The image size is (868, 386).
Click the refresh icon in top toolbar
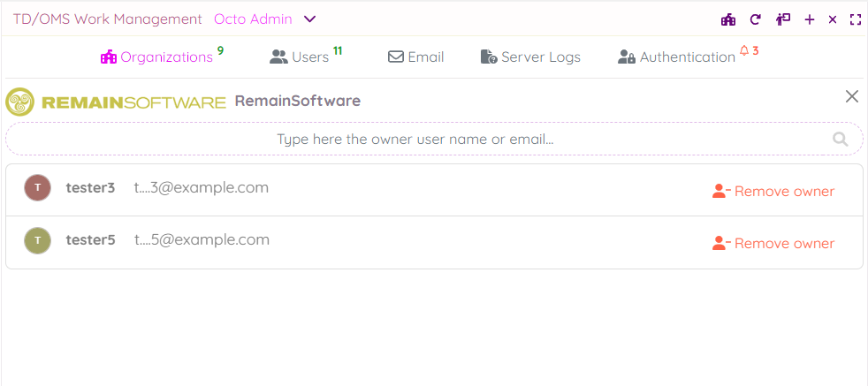[755, 19]
